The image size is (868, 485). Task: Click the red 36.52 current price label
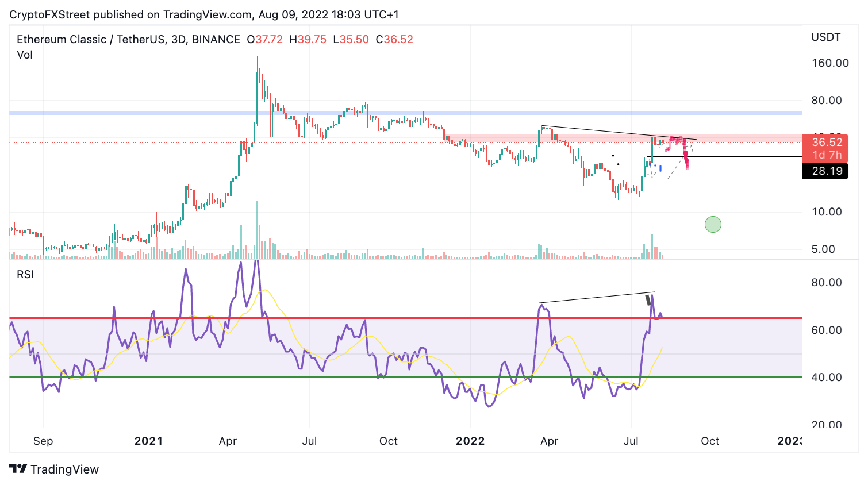(x=825, y=148)
